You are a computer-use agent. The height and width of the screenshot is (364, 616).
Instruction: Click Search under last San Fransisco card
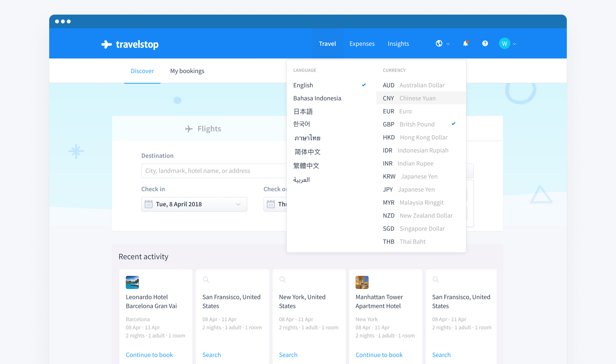pyautogui.click(x=441, y=355)
